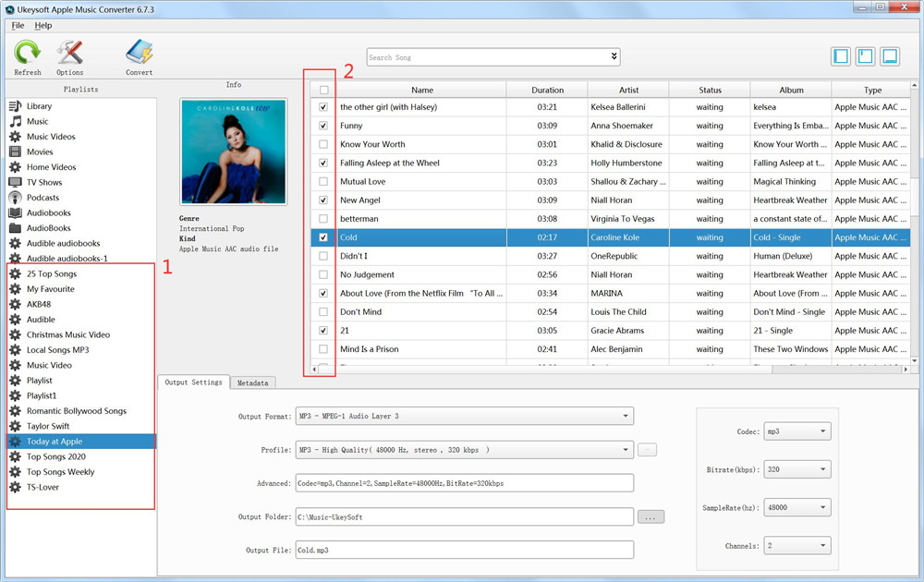Sort songs by the Name column header
Viewport: 924px width, 582px height.
click(422, 91)
